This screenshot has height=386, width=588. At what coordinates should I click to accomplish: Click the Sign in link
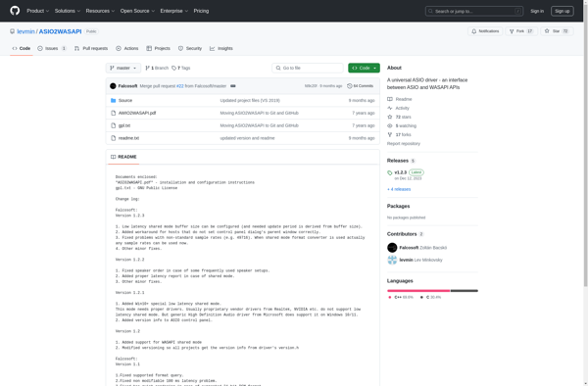[x=537, y=11]
